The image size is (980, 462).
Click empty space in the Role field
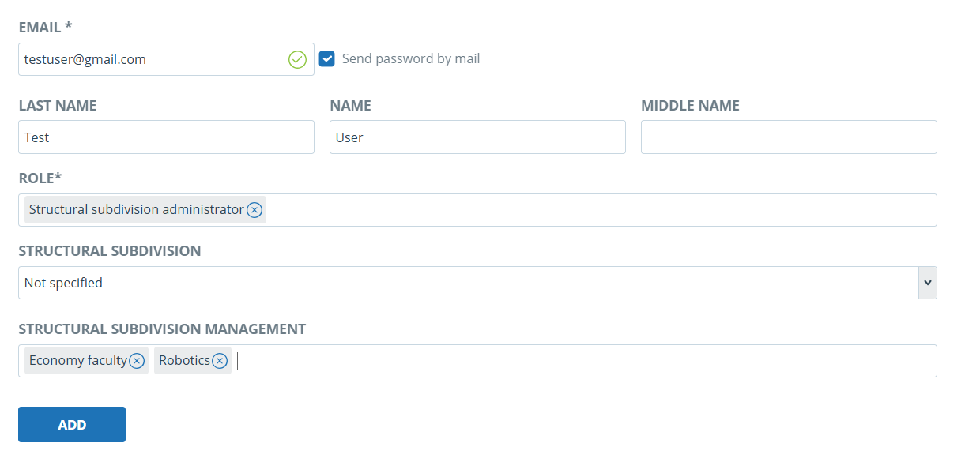[x=601, y=210]
